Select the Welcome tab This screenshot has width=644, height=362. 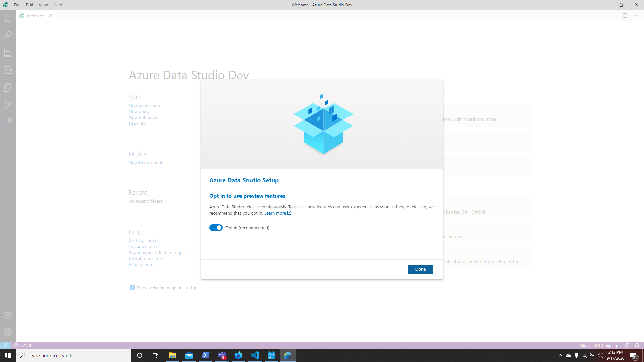pos(35,16)
